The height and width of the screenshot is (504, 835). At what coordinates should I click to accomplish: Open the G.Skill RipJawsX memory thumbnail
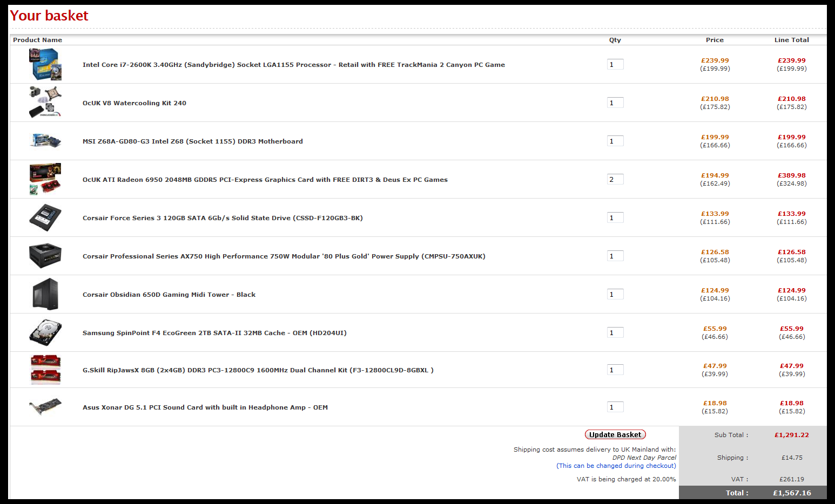point(45,370)
